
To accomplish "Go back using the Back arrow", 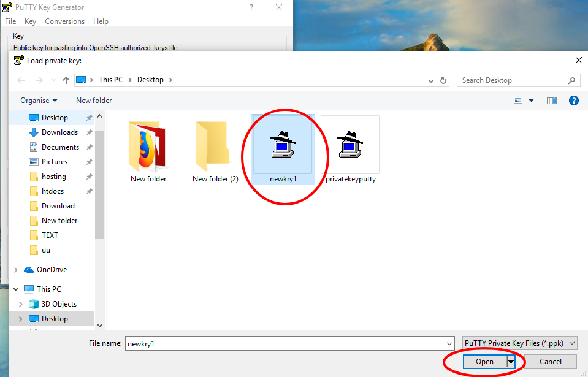I will tap(21, 80).
